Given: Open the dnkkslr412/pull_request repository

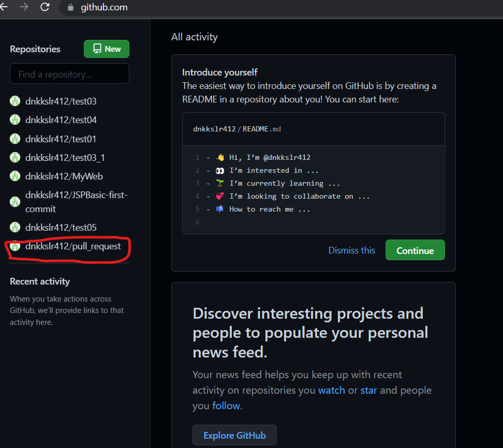Looking at the screenshot, I should pyautogui.click(x=73, y=246).
